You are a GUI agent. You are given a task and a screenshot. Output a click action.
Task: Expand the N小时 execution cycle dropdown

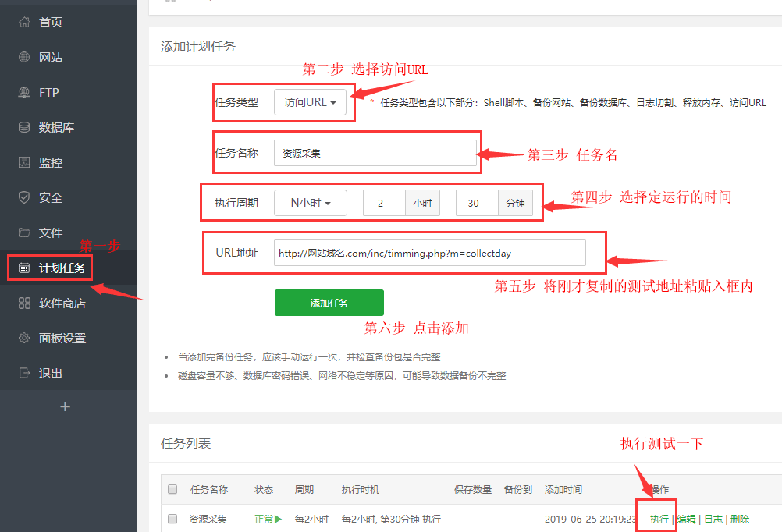pos(311,203)
